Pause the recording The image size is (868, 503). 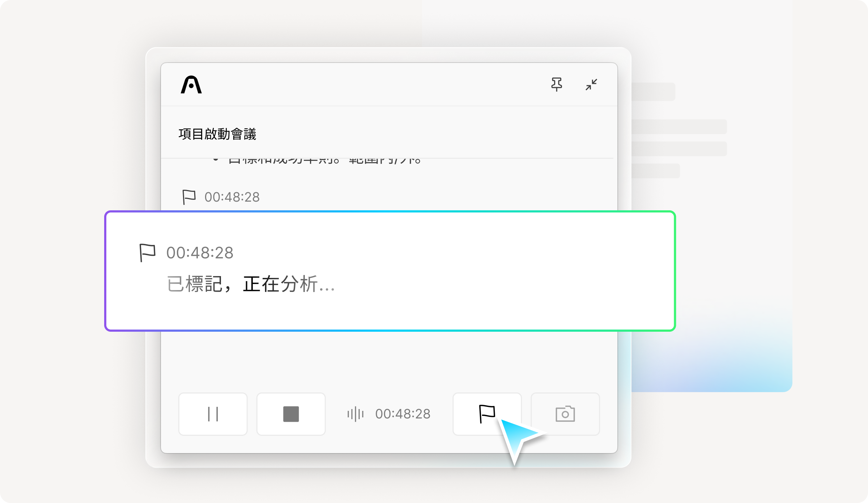click(x=213, y=414)
